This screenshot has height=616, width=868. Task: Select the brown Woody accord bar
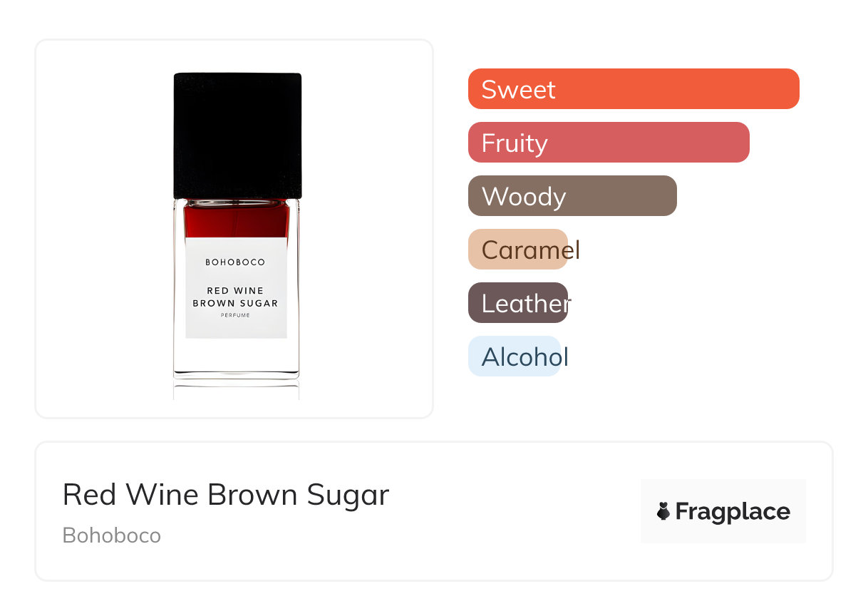coord(572,196)
